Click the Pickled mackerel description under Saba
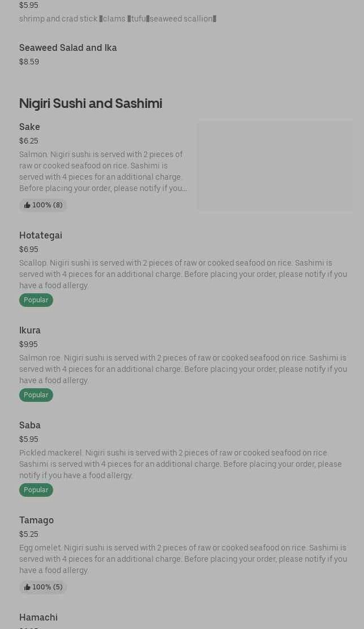 180,464
